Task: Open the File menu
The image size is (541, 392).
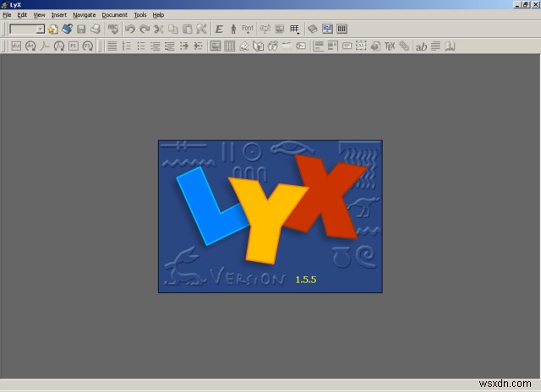Action: 7,15
